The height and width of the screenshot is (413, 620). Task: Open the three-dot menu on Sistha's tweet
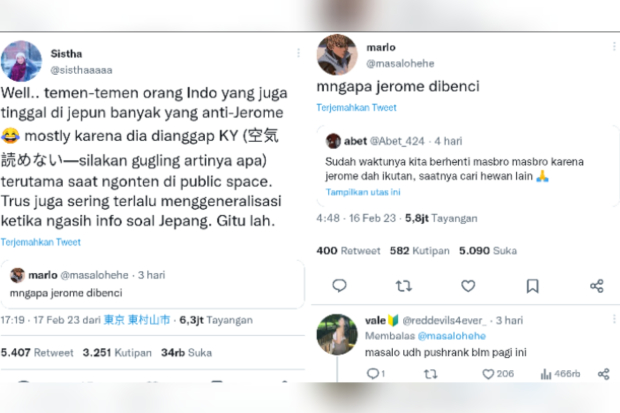click(298, 53)
